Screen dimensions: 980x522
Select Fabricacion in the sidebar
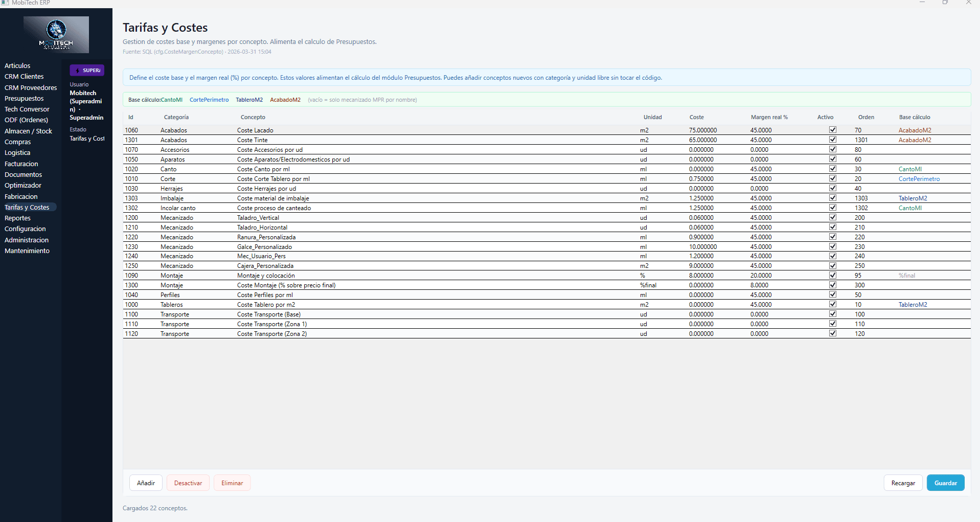pyautogui.click(x=21, y=196)
